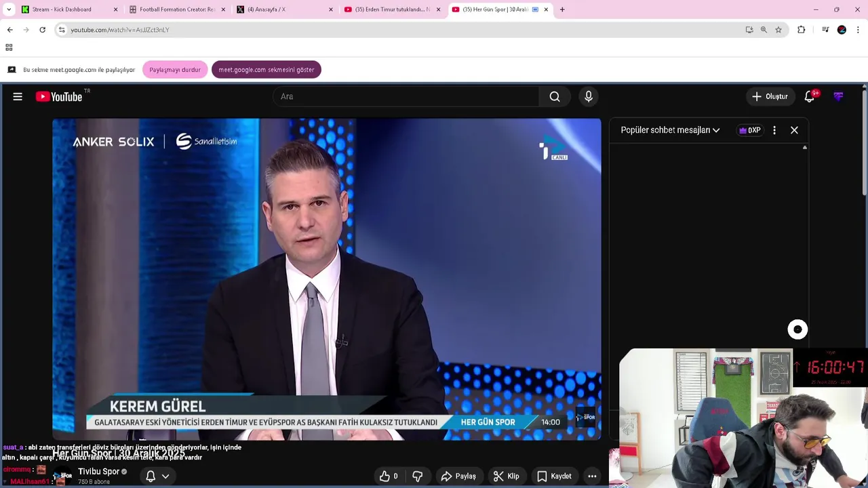This screenshot has height=488, width=868.
Task: Click Oluştur create button
Action: (x=770, y=97)
